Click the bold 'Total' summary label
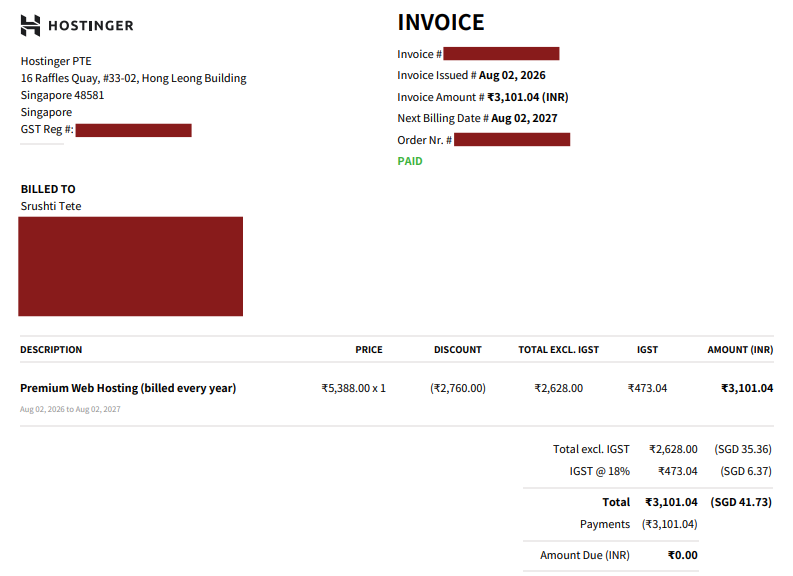Viewport: 793px width, 576px height. pyautogui.click(x=616, y=502)
